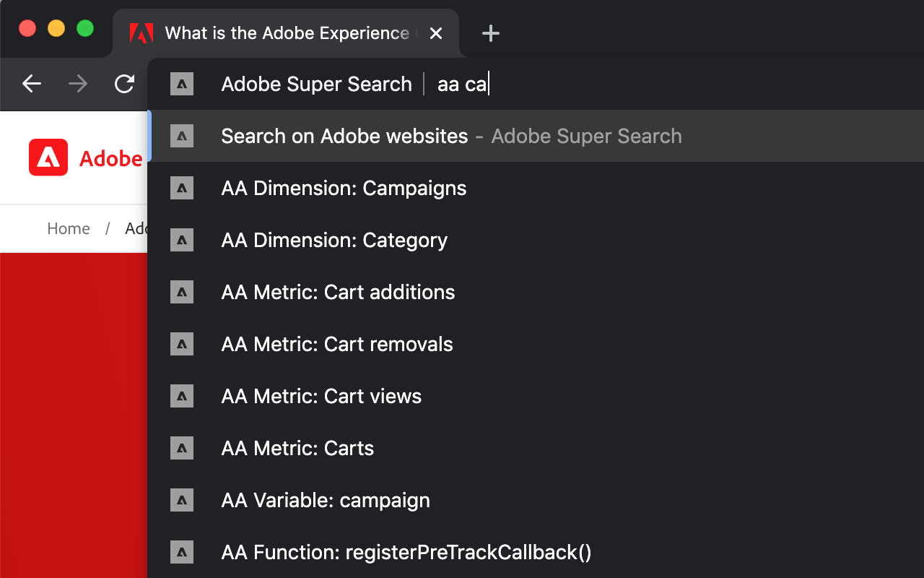Choose 'AA Dimension: Campaigns' suggestion
This screenshot has height=578, width=924.
(536, 188)
